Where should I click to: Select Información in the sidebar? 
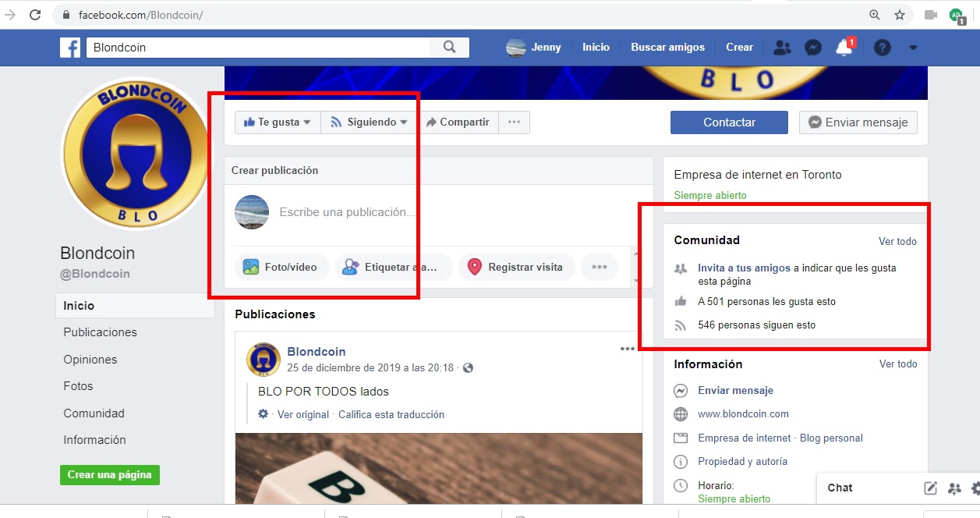94,440
